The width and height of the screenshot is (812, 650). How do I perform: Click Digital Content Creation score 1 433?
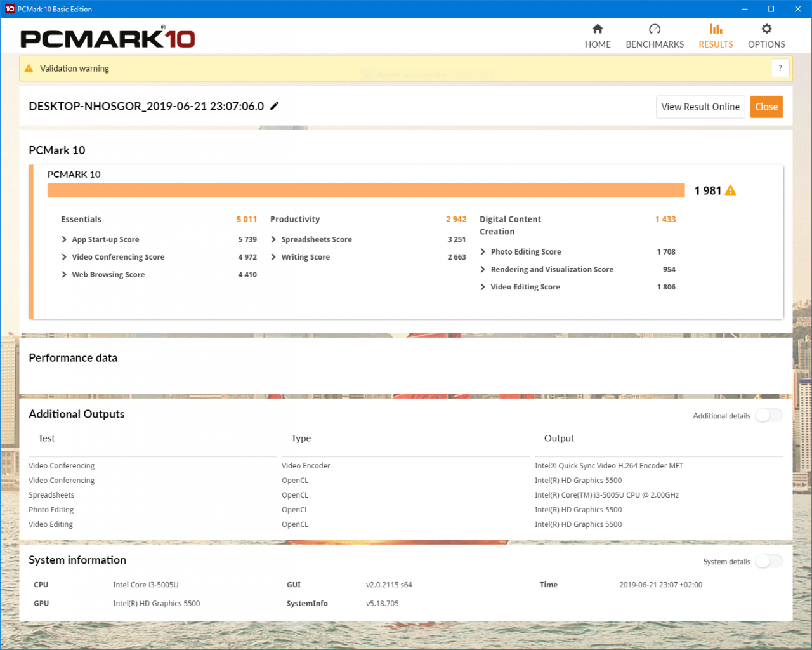(665, 219)
